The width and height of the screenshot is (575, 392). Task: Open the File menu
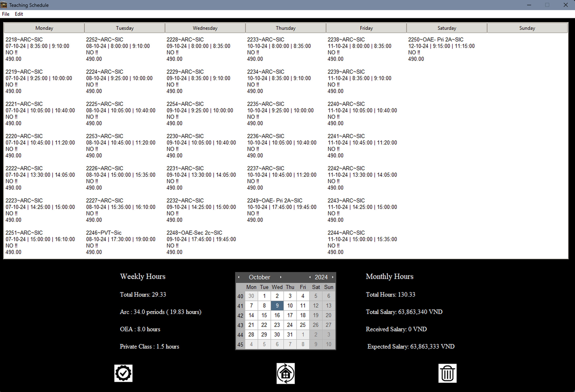click(5, 14)
